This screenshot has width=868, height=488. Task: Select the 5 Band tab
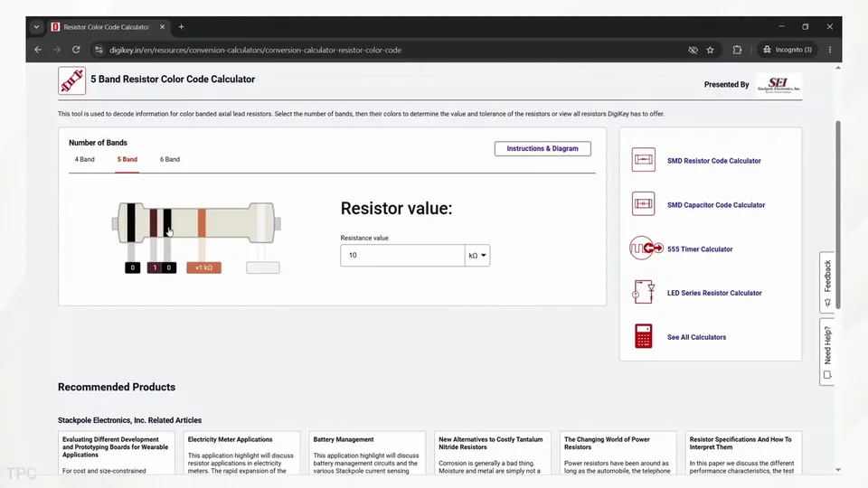(127, 159)
